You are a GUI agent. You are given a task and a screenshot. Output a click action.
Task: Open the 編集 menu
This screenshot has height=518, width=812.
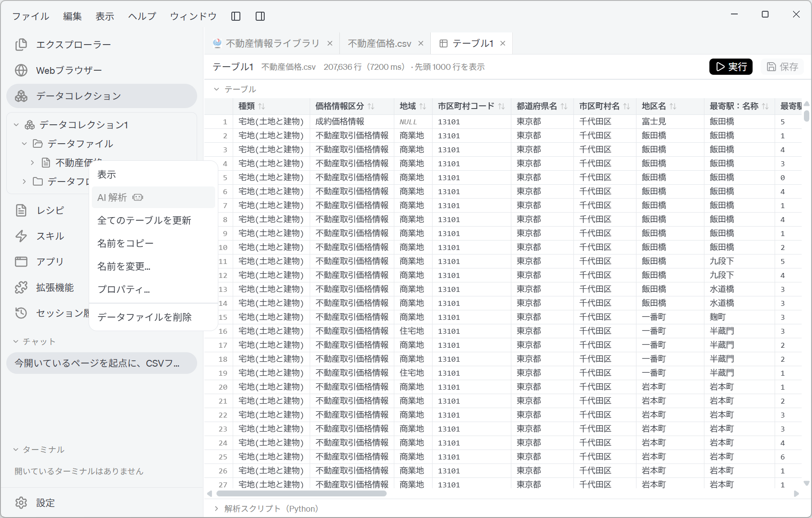(72, 16)
